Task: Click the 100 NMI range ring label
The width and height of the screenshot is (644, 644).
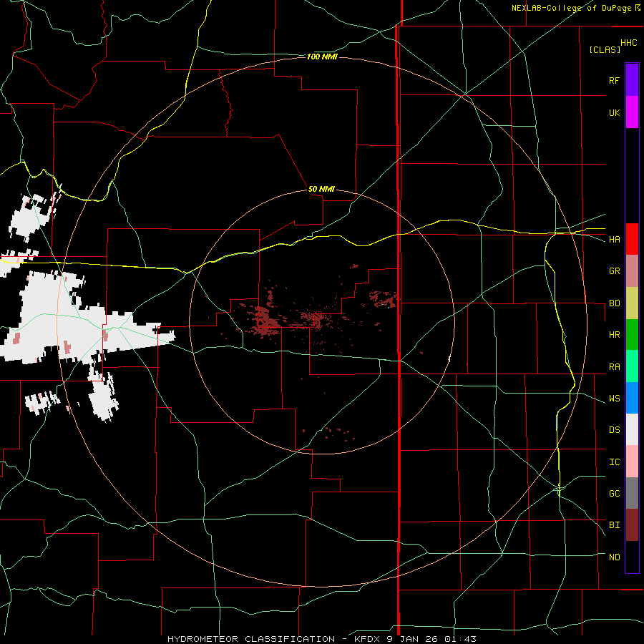Action: [322, 57]
